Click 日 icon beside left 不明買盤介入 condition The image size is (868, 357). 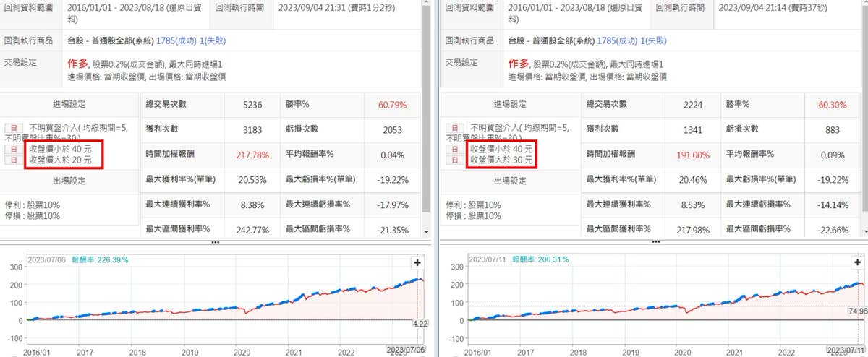point(12,127)
